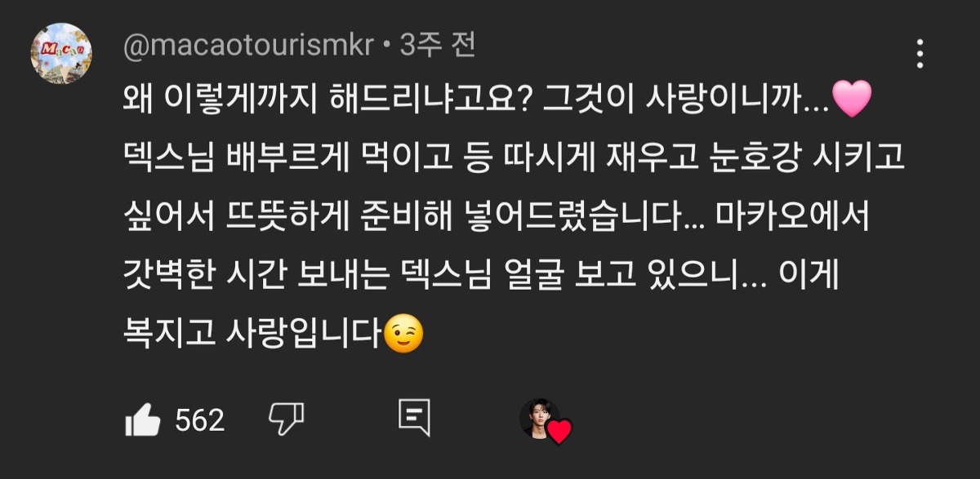Viewport: 980px width, 479px height.
Task: Dislike the comment with the thumbs-down icon
Action: tap(287, 419)
